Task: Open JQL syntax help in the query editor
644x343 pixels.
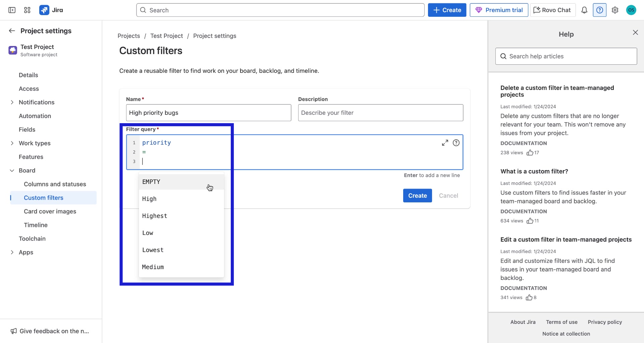Action: point(456,143)
